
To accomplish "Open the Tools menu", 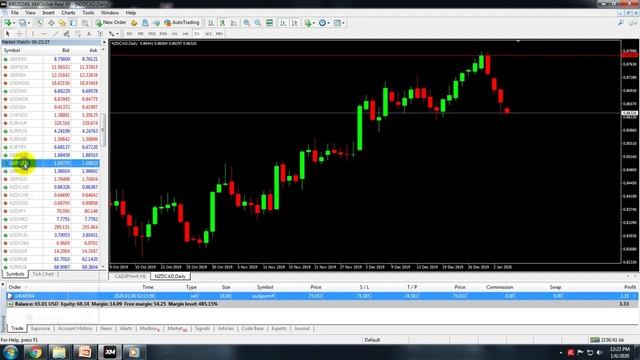I will (x=88, y=13).
